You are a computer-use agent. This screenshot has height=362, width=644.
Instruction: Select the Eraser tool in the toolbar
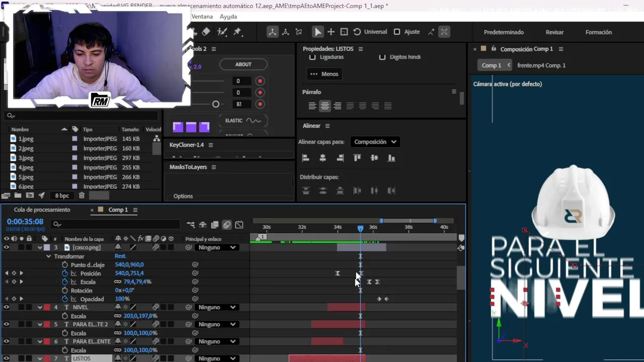pos(206,32)
